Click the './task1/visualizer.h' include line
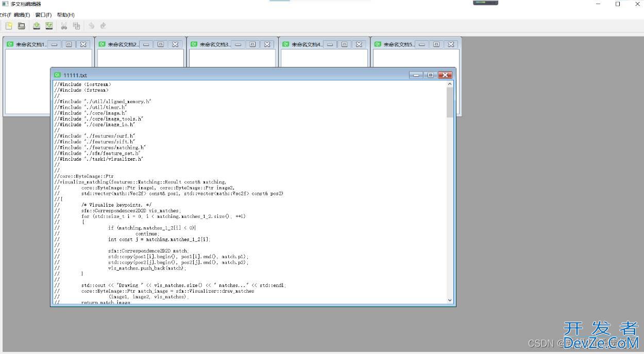This screenshot has width=644, height=354. point(98,159)
